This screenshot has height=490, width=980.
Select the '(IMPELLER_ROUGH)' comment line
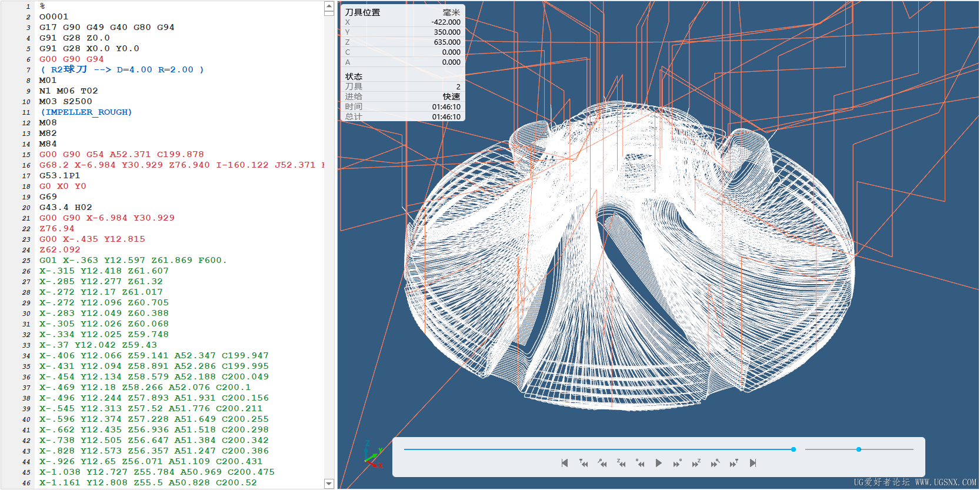pos(86,112)
